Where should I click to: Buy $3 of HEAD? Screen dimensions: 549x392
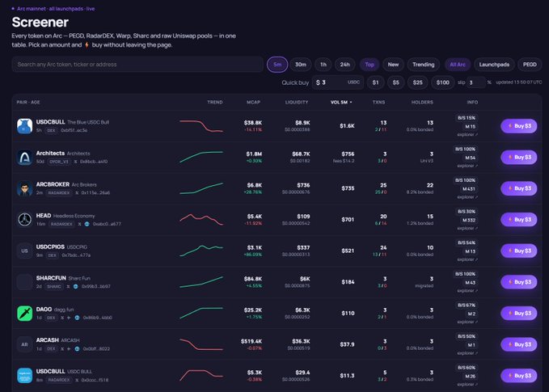[518, 220]
